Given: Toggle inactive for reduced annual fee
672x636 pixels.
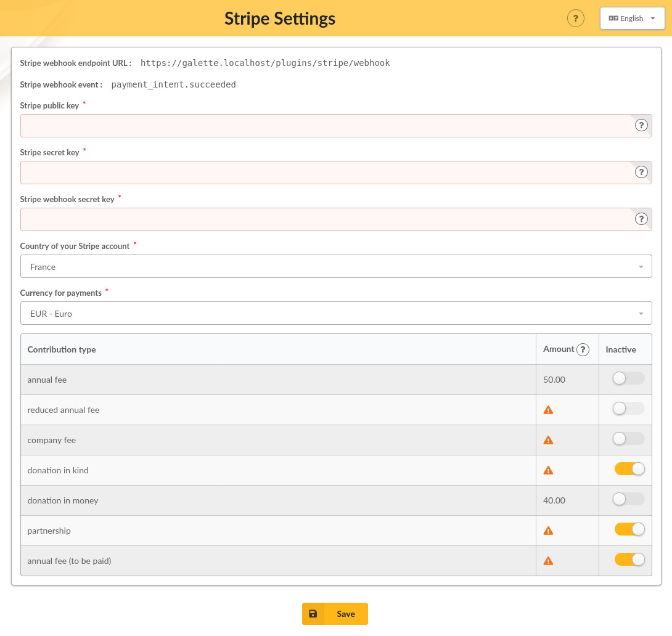Looking at the screenshot, I should [628, 409].
